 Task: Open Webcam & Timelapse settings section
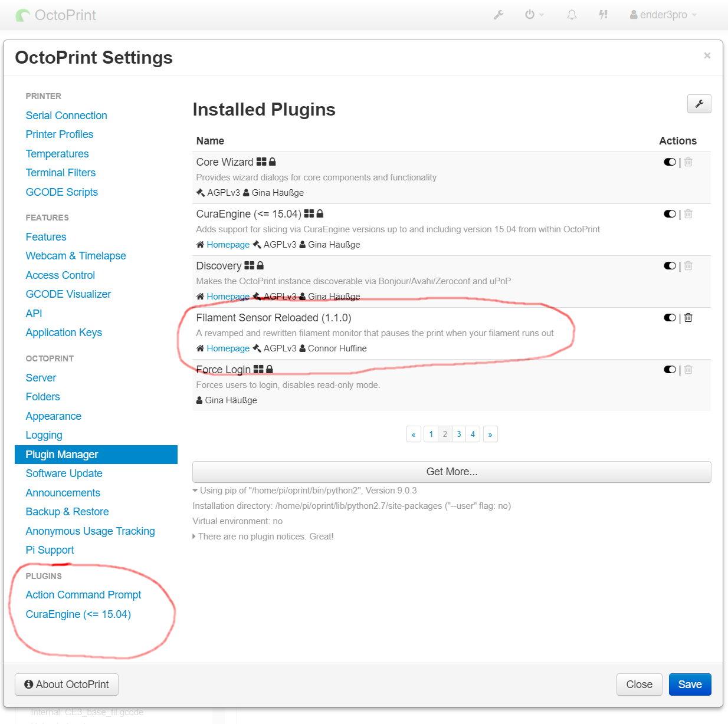(76, 256)
